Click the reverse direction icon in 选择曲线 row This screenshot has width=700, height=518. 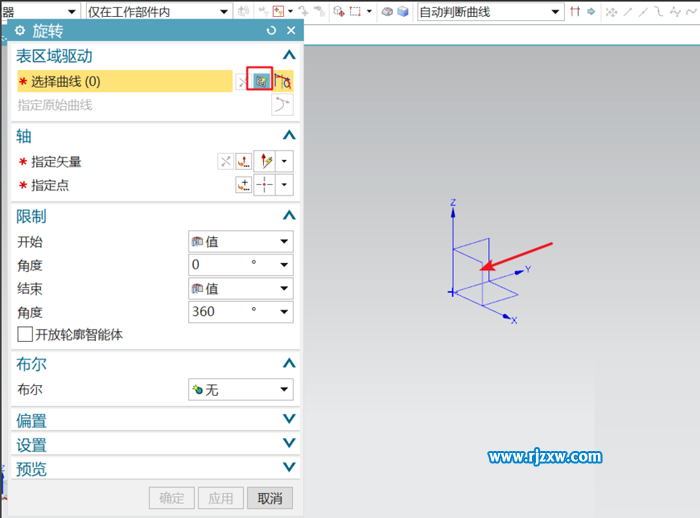pyautogui.click(x=242, y=82)
